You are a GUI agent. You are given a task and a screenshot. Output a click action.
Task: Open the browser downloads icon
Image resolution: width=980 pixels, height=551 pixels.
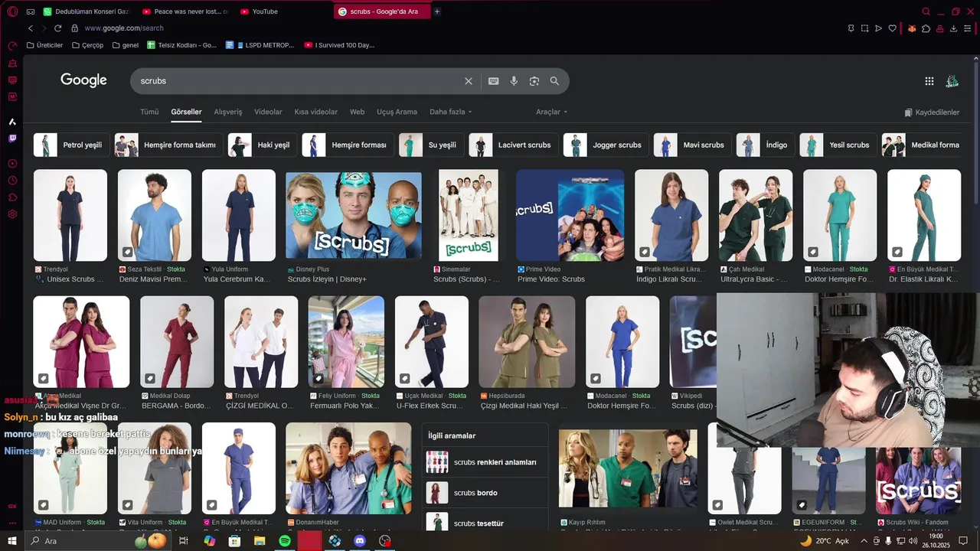pyautogui.click(x=953, y=28)
